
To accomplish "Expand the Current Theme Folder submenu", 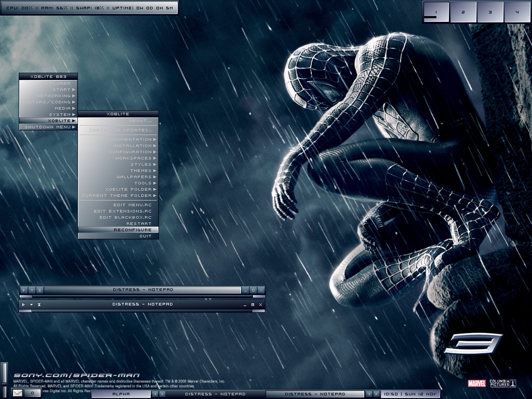I will pos(118,195).
